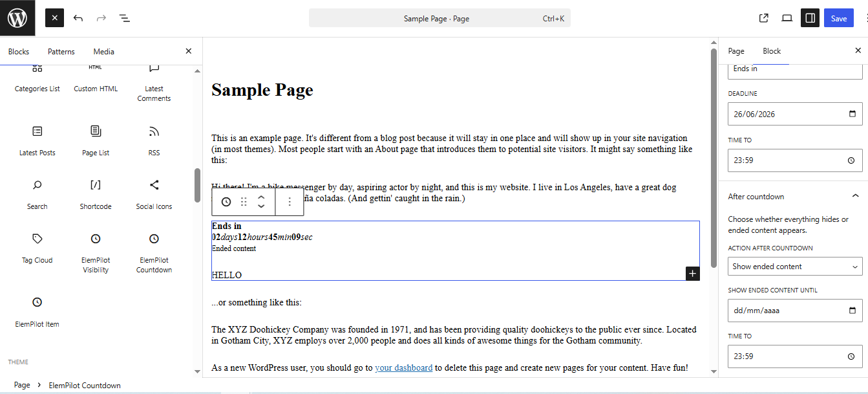
Task: Open the WordPress logo menu
Action: [17, 18]
